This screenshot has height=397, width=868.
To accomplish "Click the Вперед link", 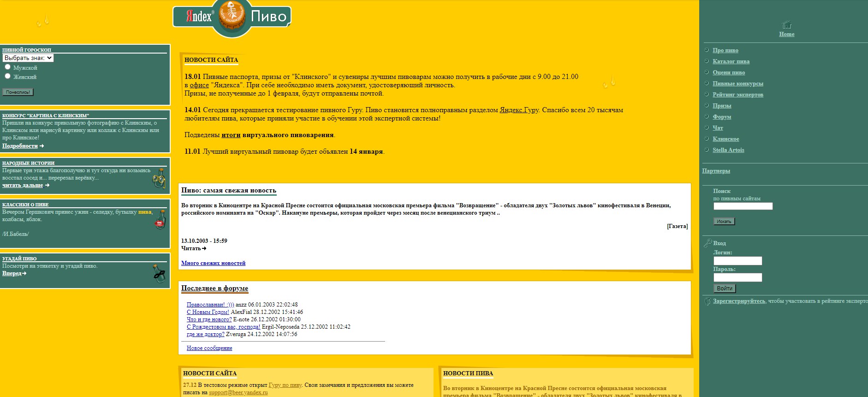I will pyautogui.click(x=12, y=273).
